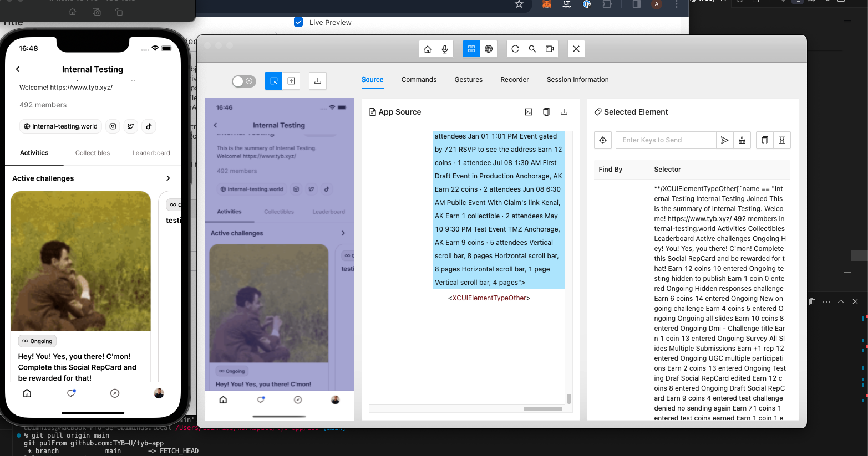Switch to the Commands tab
Screen dimensions: 868x456
tap(419, 80)
